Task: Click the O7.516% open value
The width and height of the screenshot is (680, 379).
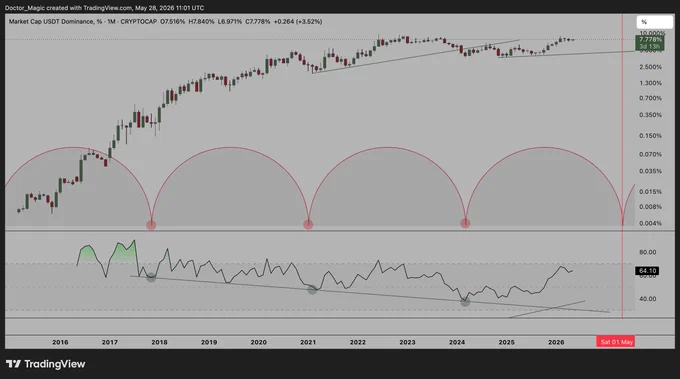Action: pos(173,21)
